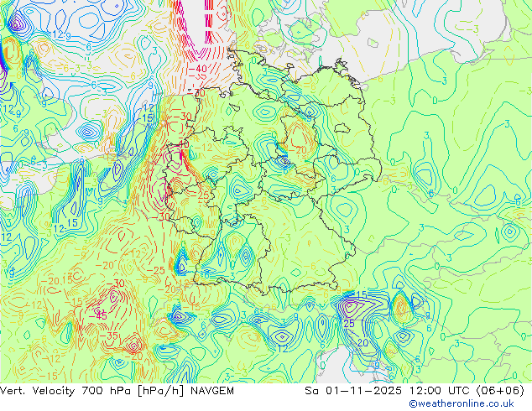
Task: Click the 'Vert. Velocity 700 hPa' chart title
Action: point(66,391)
